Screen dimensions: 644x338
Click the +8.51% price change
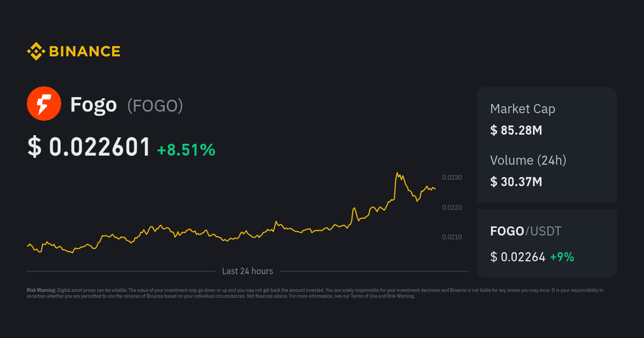[x=186, y=150]
